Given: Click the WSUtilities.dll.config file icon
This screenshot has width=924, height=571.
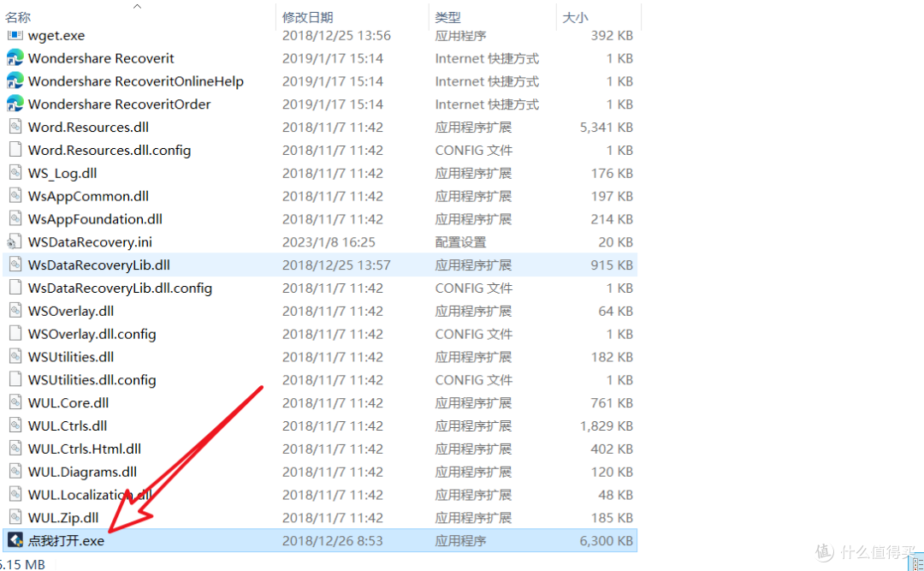Looking at the screenshot, I should click(15, 380).
